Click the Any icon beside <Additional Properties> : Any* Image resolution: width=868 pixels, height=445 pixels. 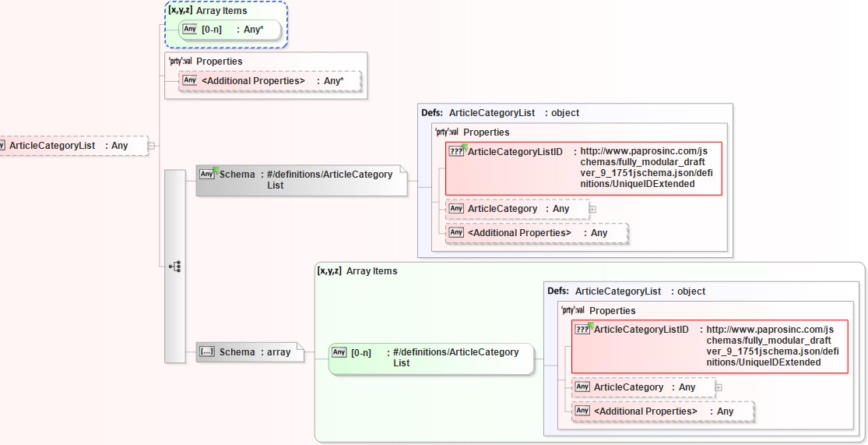click(189, 80)
